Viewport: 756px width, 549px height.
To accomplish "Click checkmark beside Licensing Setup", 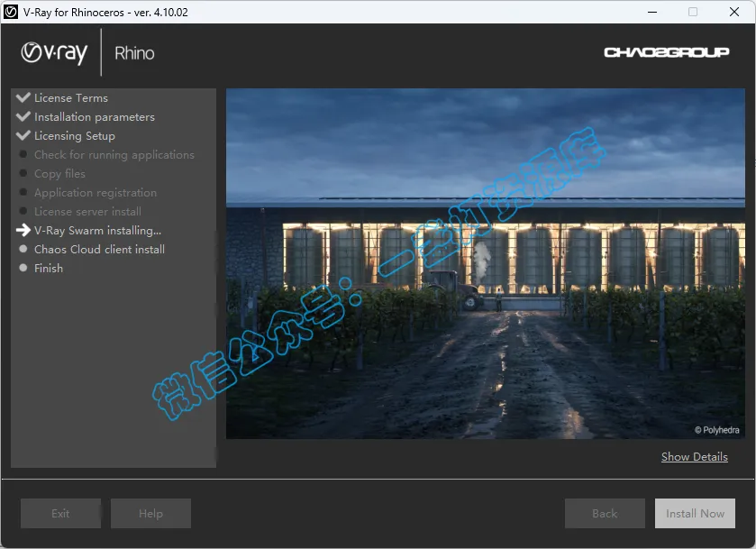I will pos(23,135).
